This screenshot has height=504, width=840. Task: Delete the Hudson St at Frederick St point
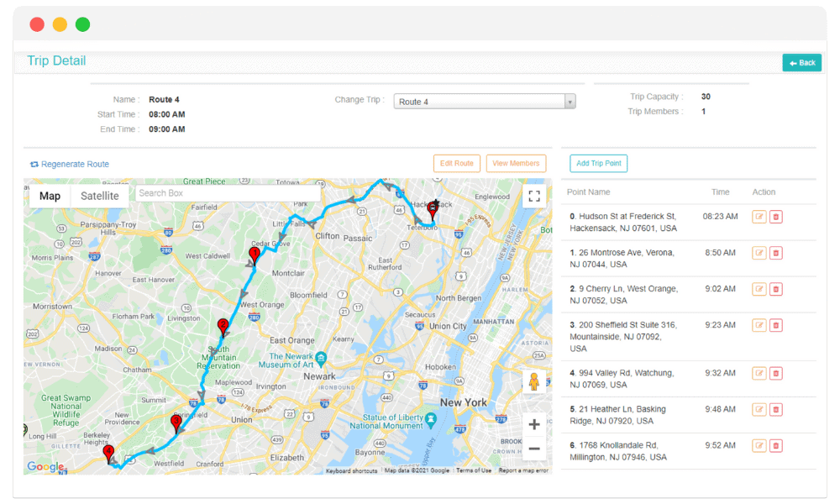pyautogui.click(x=775, y=217)
